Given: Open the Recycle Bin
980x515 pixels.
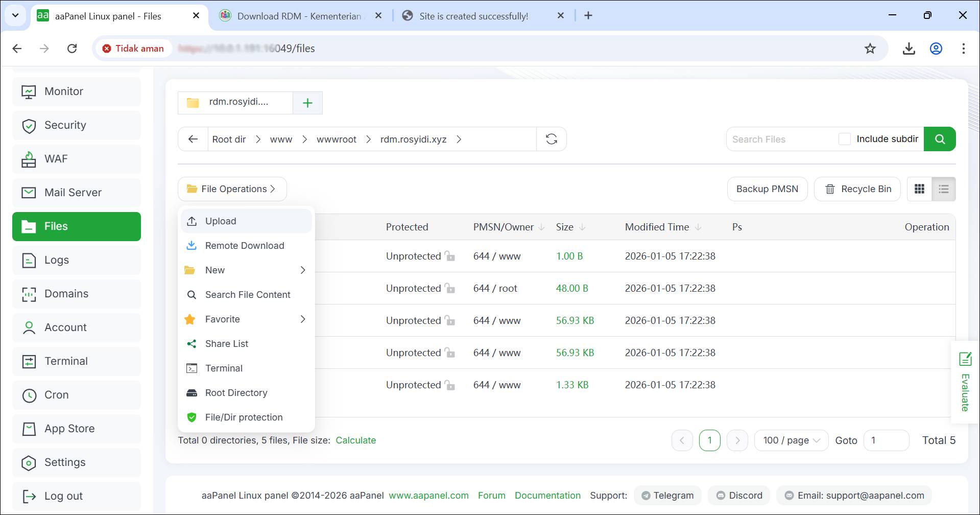Looking at the screenshot, I should [857, 189].
